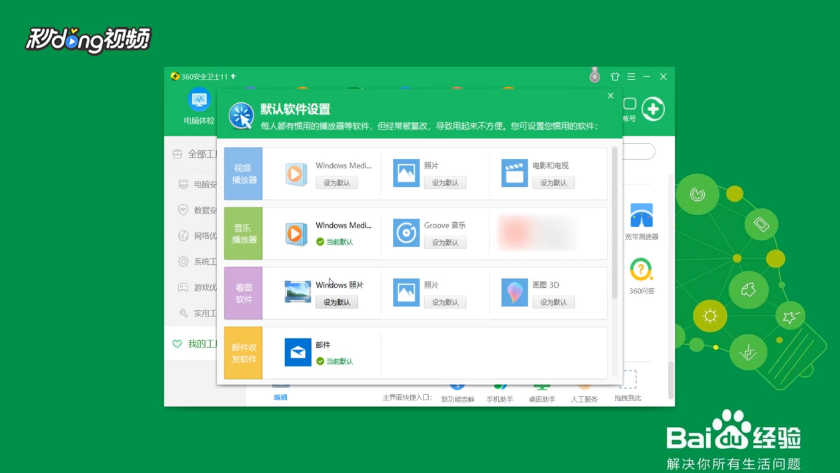Open 电脑体检 in 360 toolbar

pyautogui.click(x=199, y=107)
